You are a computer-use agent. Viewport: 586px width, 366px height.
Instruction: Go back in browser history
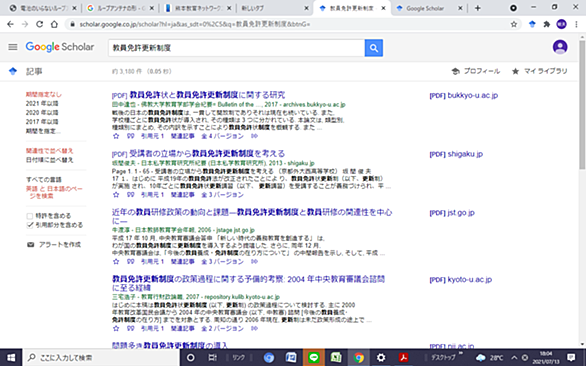click(x=10, y=24)
